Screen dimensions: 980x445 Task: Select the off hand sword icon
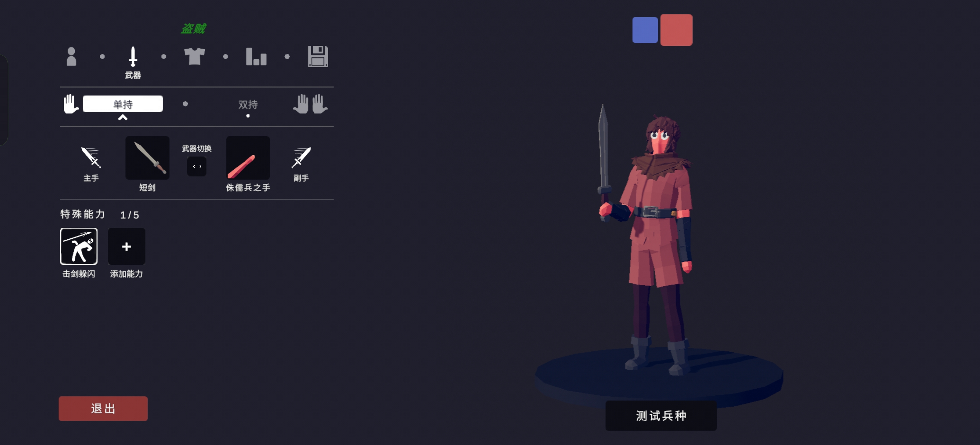click(301, 157)
